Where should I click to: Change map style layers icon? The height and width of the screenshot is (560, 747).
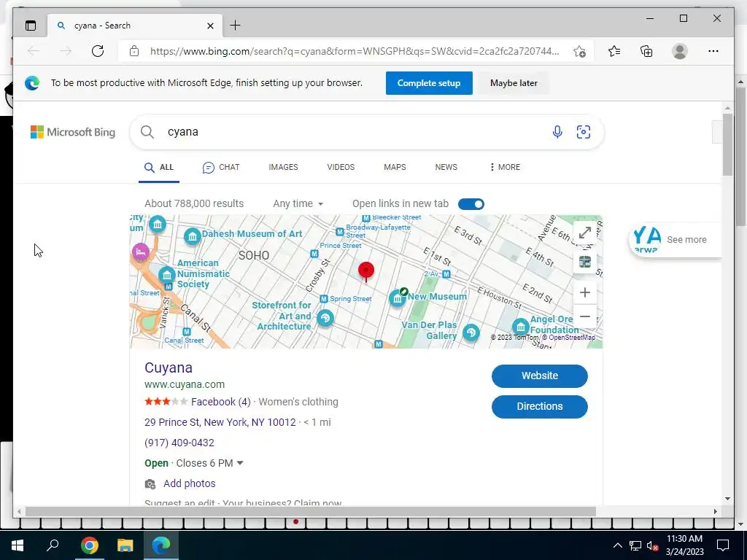[585, 262]
